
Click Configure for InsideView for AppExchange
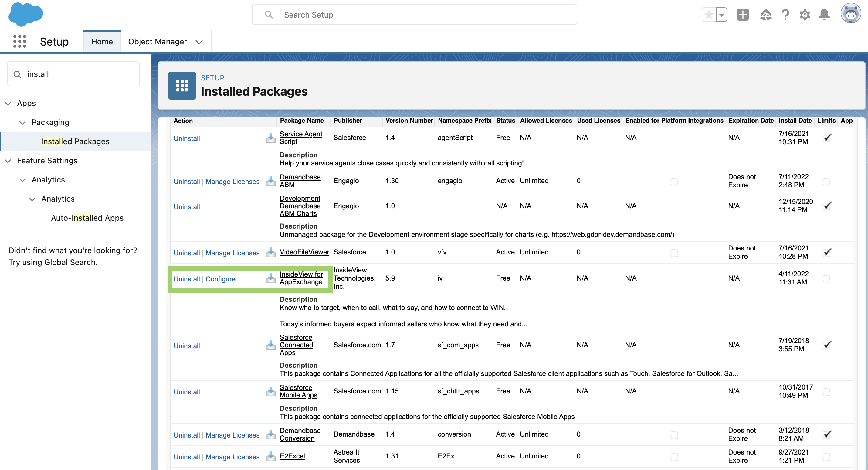pyautogui.click(x=220, y=279)
